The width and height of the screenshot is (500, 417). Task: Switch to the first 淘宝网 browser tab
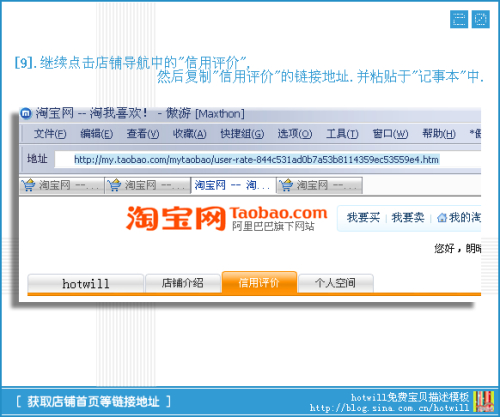pos(62,185)
